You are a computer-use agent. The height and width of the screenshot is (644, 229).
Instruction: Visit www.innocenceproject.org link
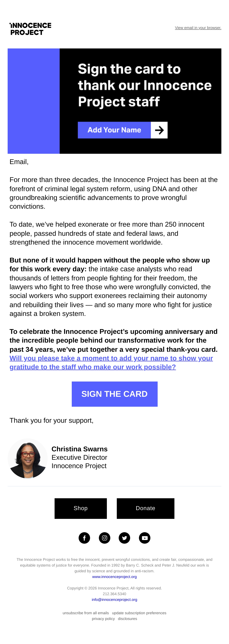coord(114,576)
